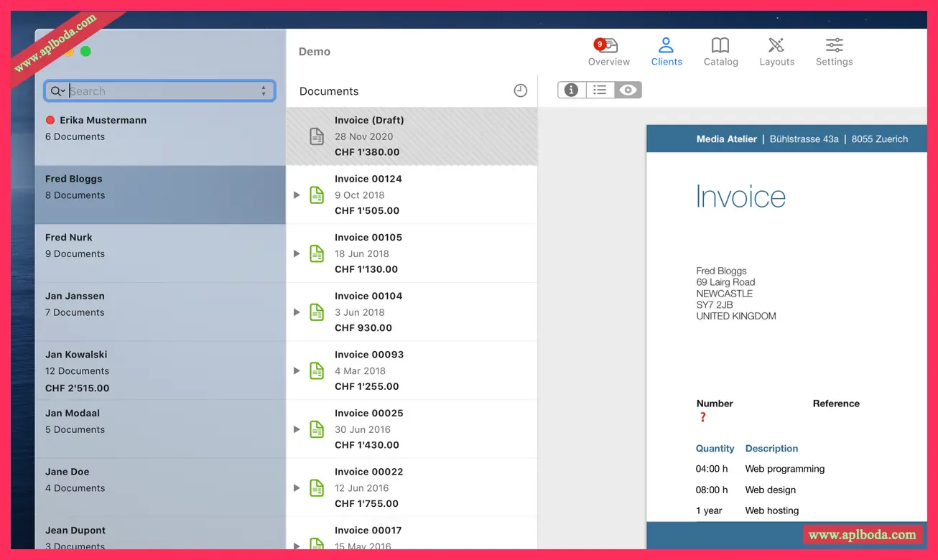The image size is (938, 560).
Task: Switch to the info view segment
Action: click(x=572, y=90)
